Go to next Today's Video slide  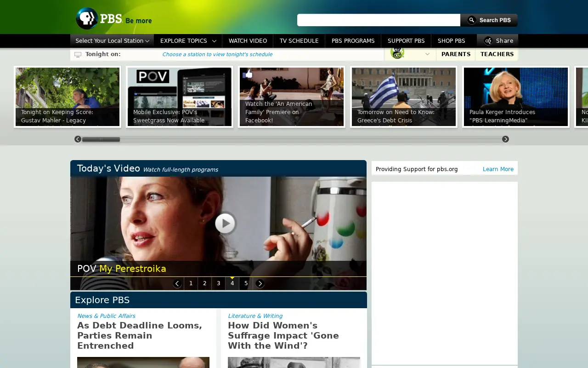click(260, 283)
